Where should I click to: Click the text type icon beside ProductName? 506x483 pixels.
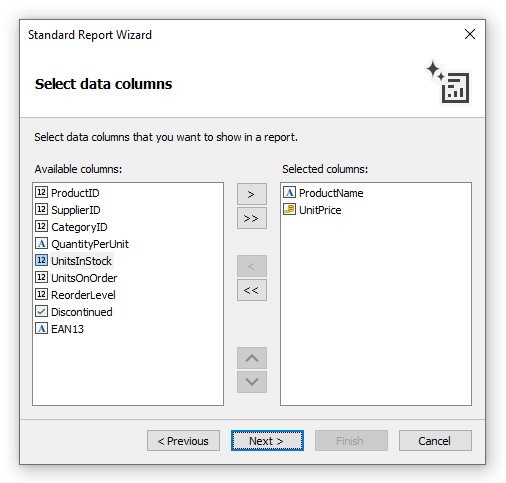click(289, 192)
